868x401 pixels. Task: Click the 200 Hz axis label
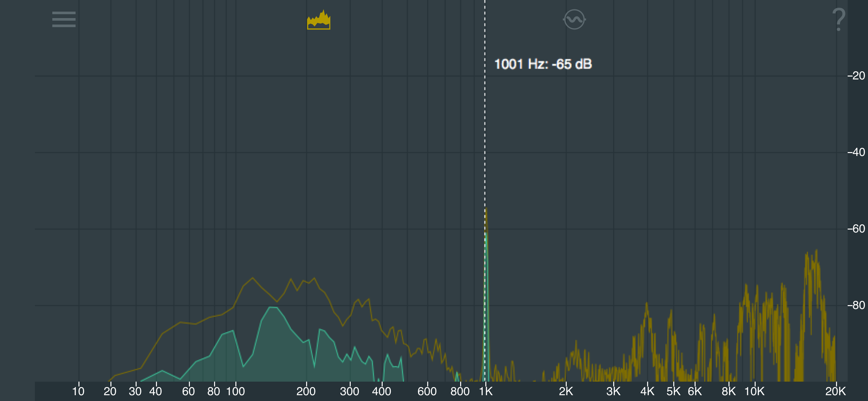pos(305,391)
